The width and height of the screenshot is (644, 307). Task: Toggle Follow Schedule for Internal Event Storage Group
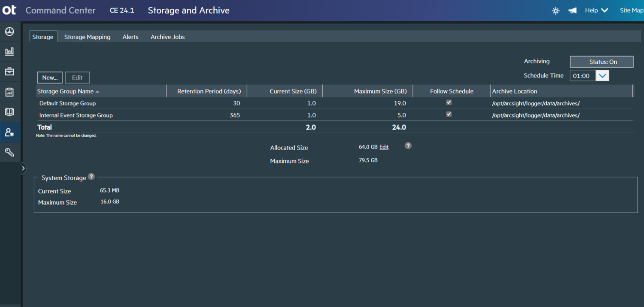point(449,114)
